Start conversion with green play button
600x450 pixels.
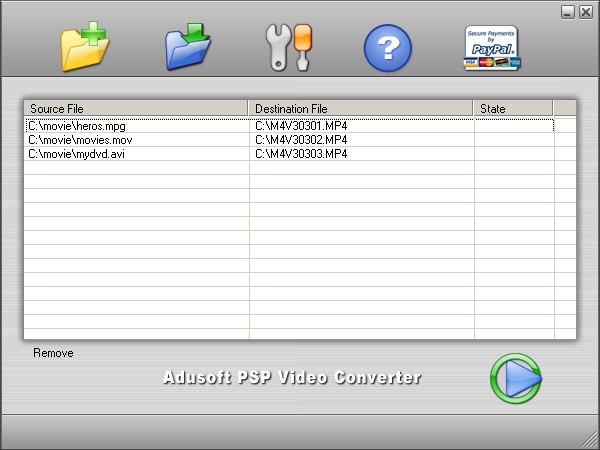(x=516, y=378)
